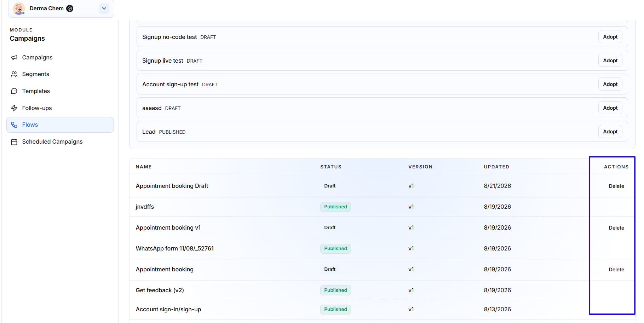The height and width of the screenshot is (323, 644).
Task: Click the STATUS column header
Action: point(331,167)
